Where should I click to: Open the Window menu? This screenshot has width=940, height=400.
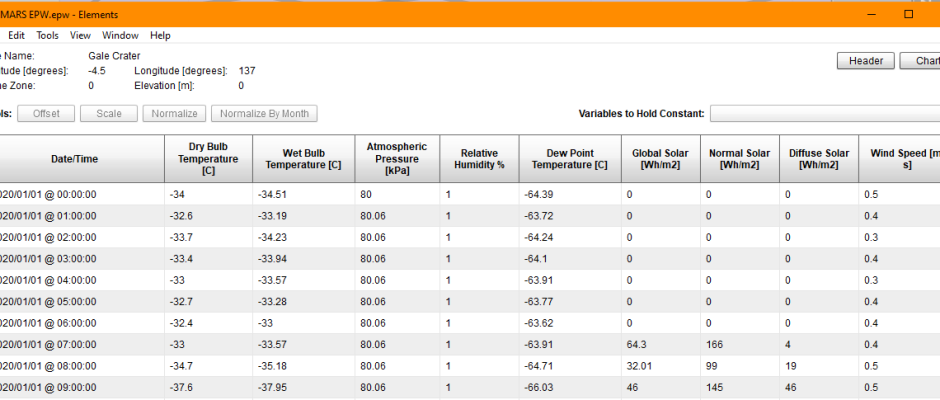click(120, 35)
